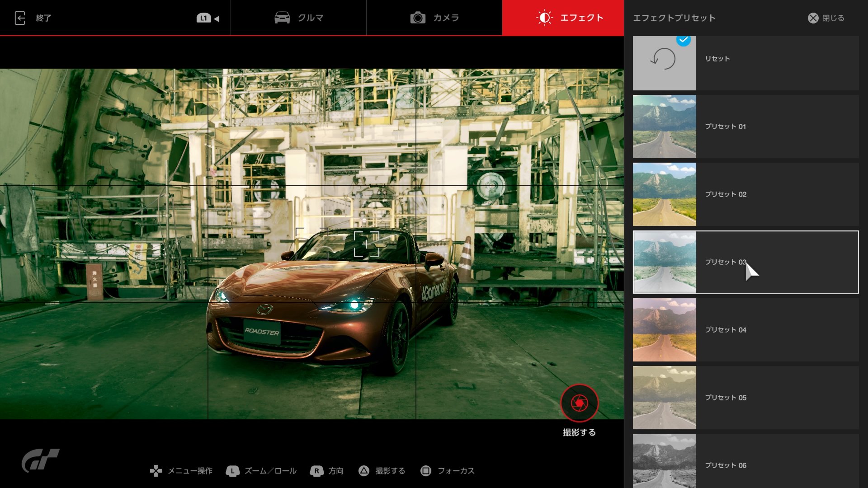Choose プリセット 01 thumbnail
Image resolution: width=868 pixels, height=488 pixels.
(x=664, y=127)
